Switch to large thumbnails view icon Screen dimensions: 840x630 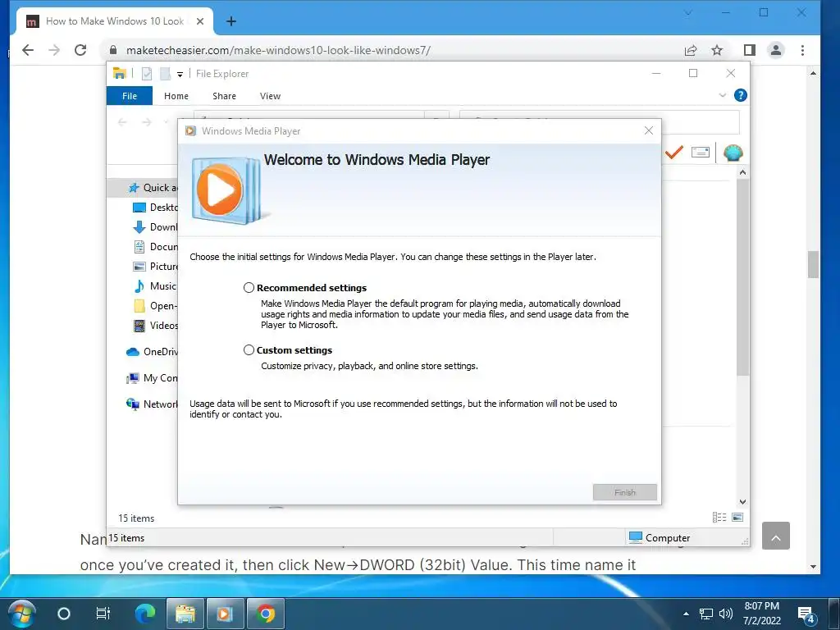tap(737, 517)
